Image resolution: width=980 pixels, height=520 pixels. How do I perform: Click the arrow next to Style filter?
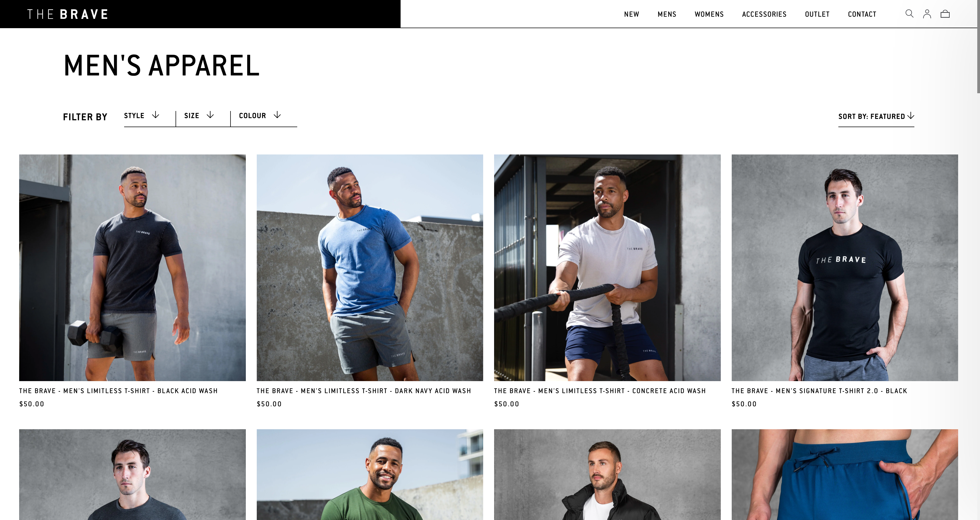156,115
